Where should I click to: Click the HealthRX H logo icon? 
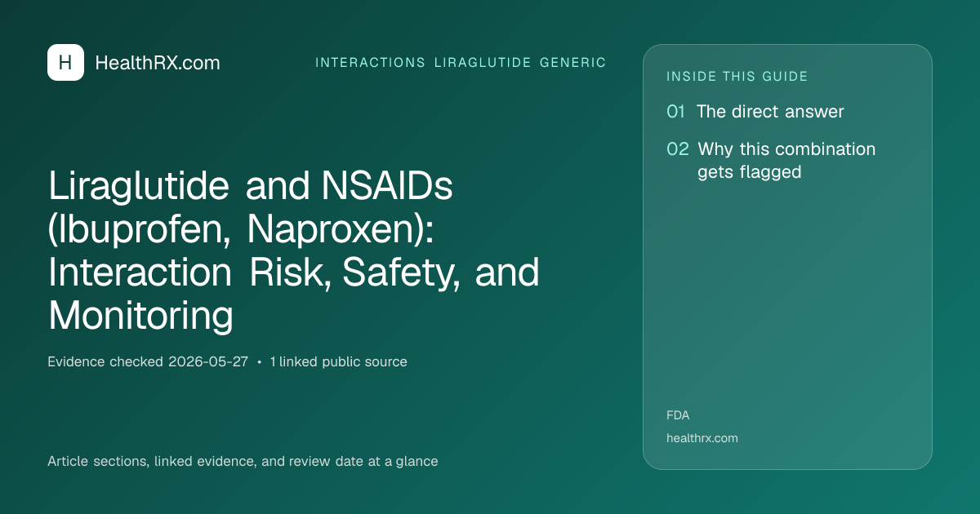pyautogui.click(x=65, y=63)
